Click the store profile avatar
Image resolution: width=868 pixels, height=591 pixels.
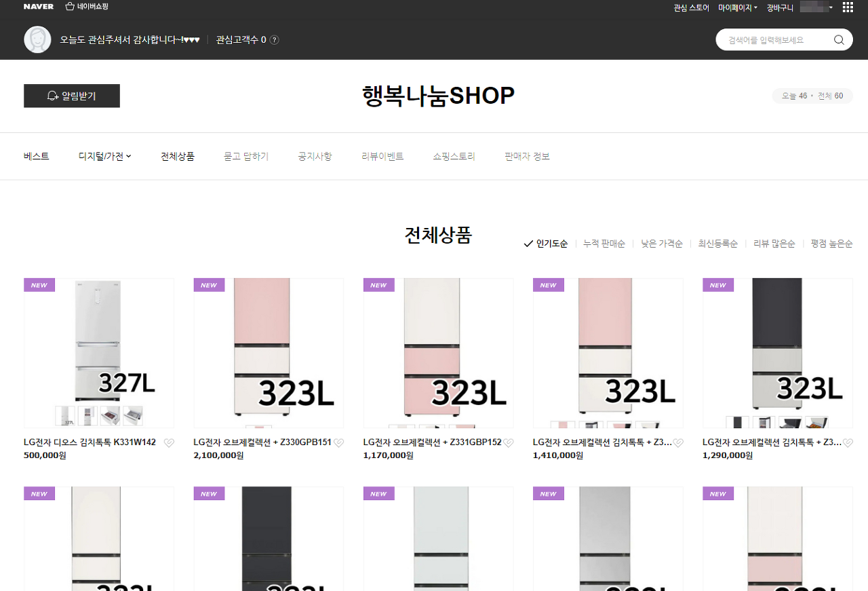(x=37, y=39)
